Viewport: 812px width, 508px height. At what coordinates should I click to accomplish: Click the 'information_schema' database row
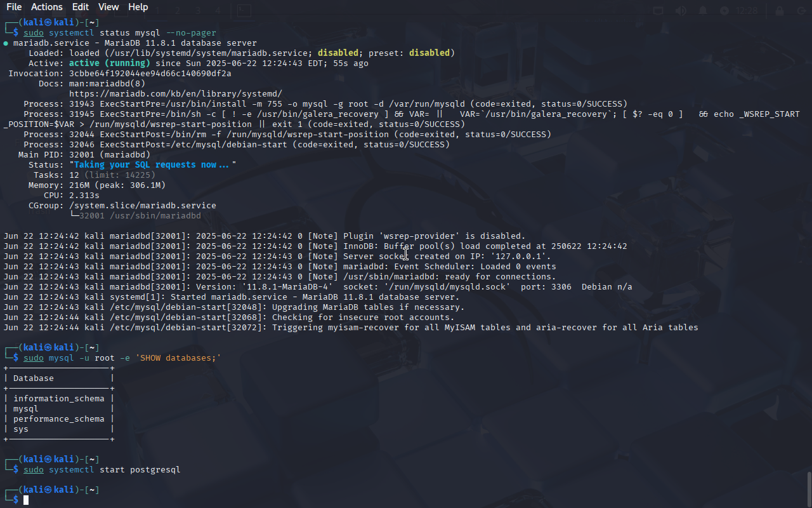(59, 399)
